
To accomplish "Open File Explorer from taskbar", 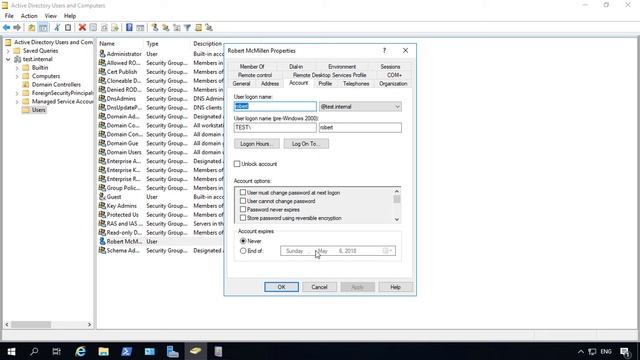I will tap(103, 351).
